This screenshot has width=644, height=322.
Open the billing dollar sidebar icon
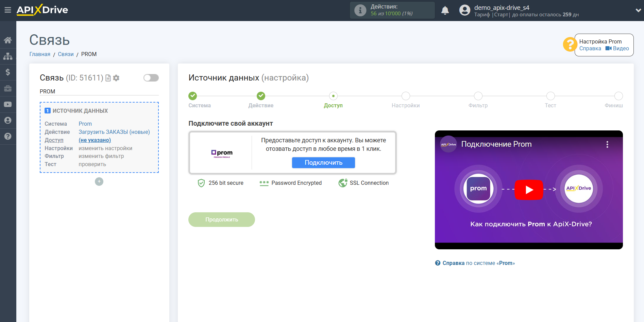(x=8, y=72)
